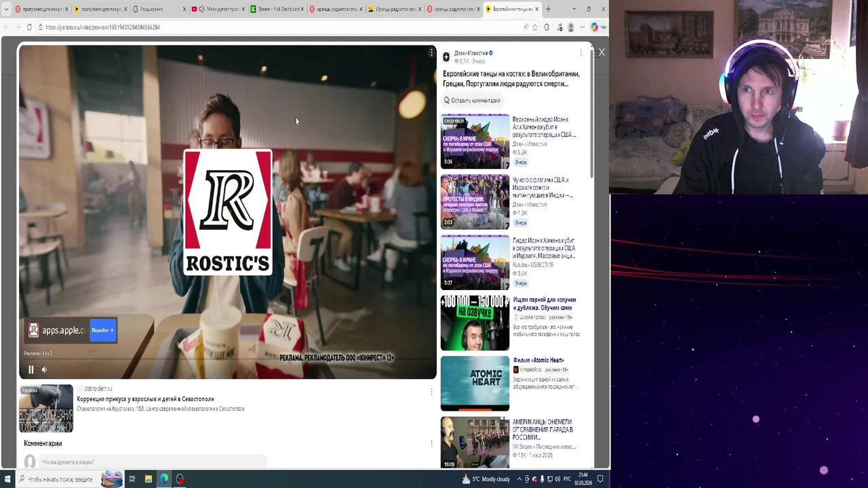The height and width of the screenshot is (488, 868).
Task: Open the OBS icon on the taskbar
Action: (x=180, y=479)
